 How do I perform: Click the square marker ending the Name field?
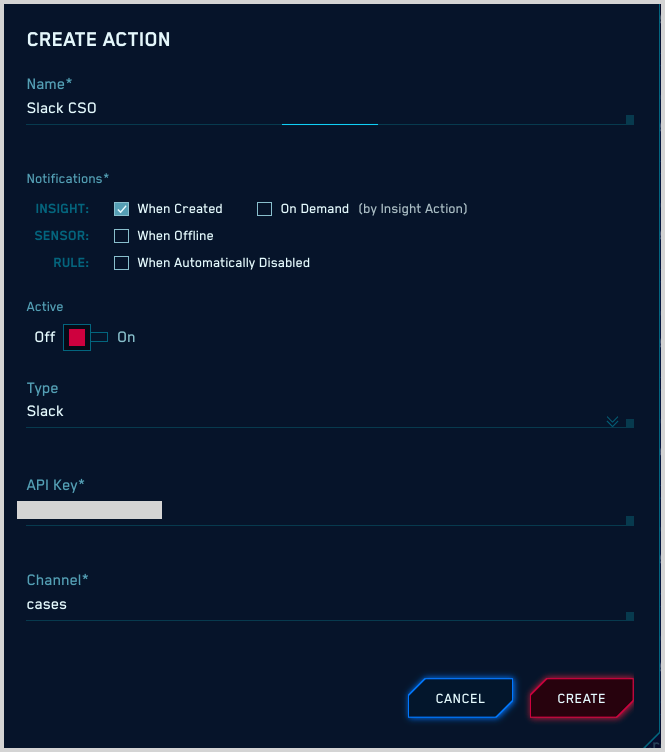point(629,119)
